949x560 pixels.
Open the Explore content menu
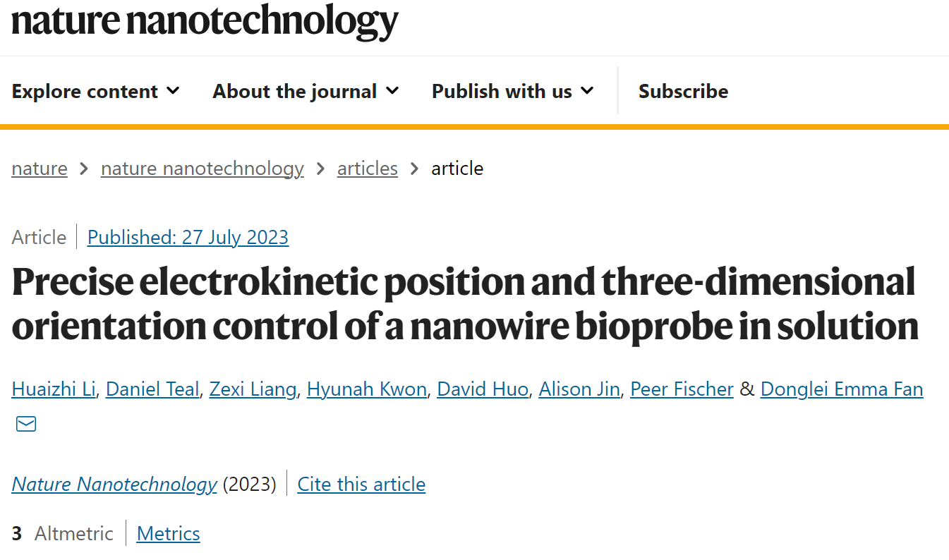point(96,91)
